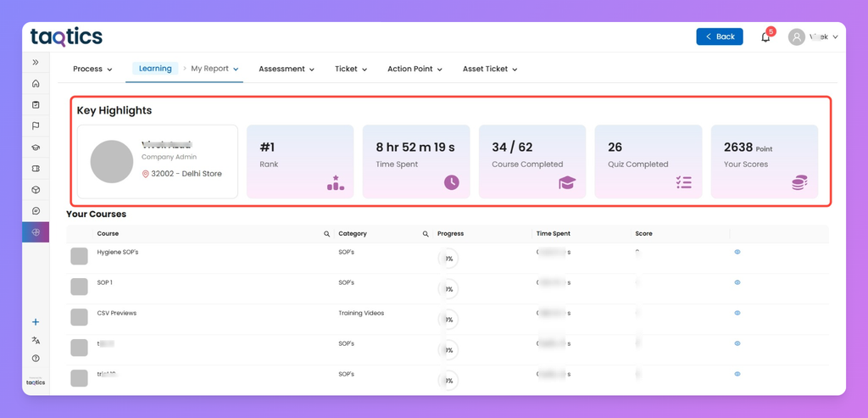This screenshot has height=418, width=868.
Task: Go back using the Back button
Action: click(x=720, y=36)
